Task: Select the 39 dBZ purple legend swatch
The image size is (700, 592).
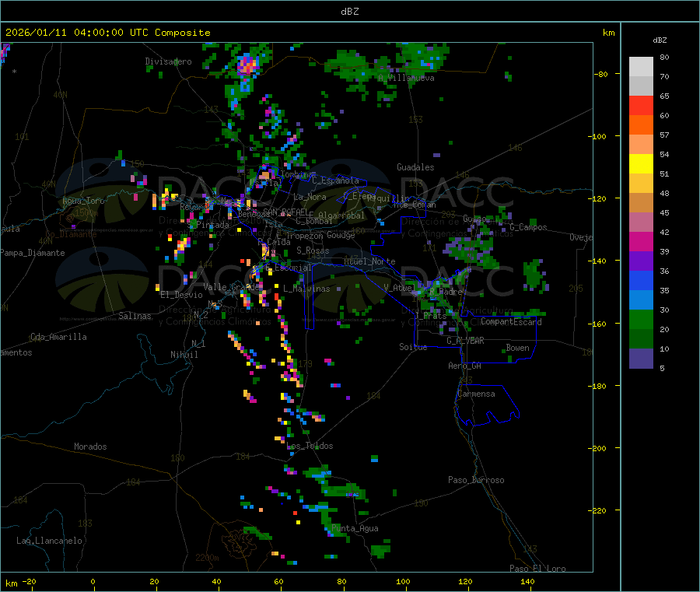Action: click(x=641, y=261)
